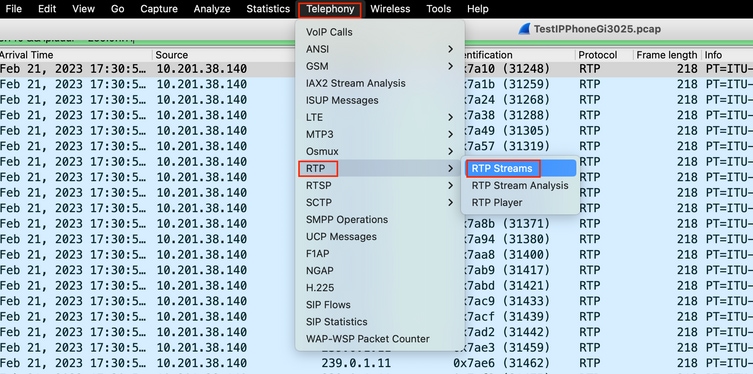
Task: Open the View menu
Action: 83,9
